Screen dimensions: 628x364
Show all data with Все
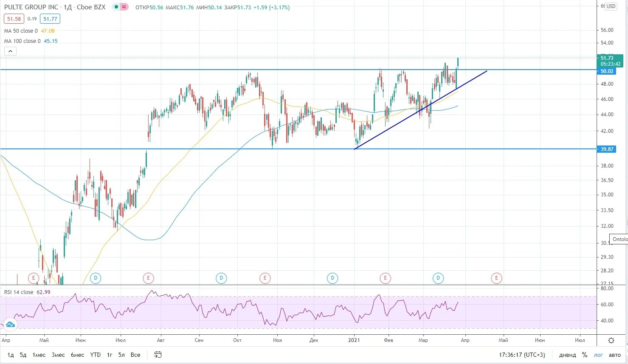tap(135, 355)
